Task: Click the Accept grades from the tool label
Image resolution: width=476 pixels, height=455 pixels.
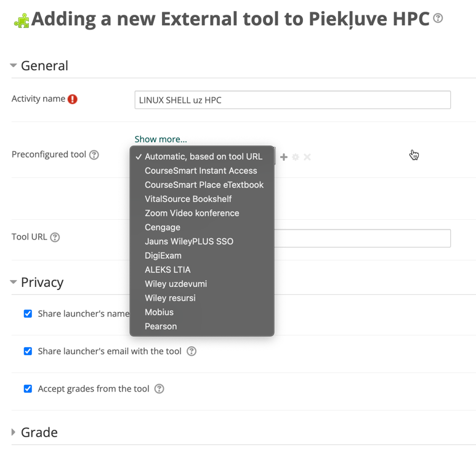Action: (x=94, y=389)
